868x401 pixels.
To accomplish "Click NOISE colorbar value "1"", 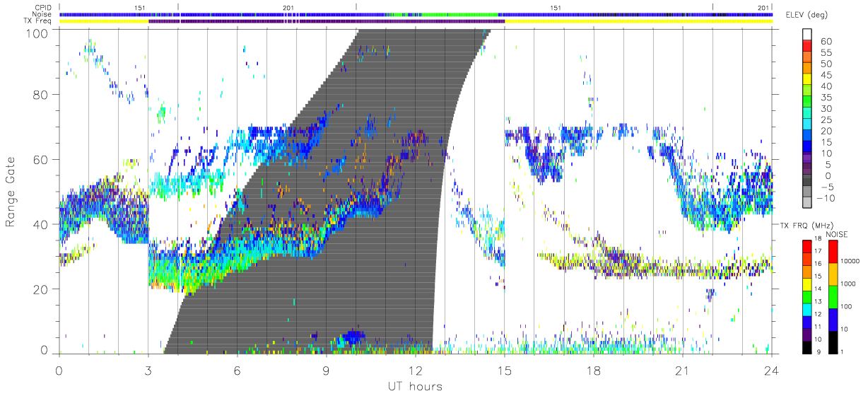I will pyautogui.click(x=843, y=352).
